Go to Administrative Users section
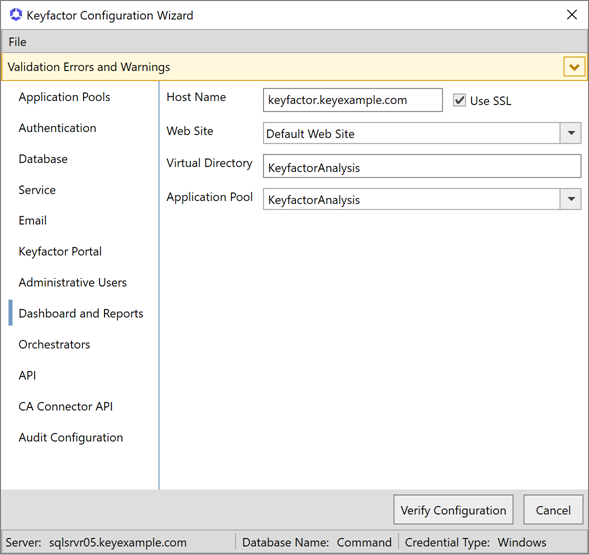The image size is (589, 555). [72, 283]
